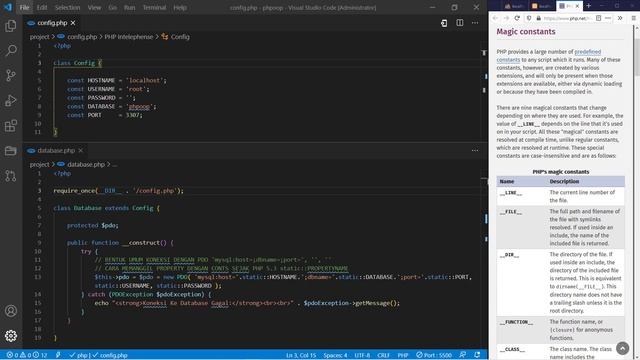
Task: Change language mode via 'PHP' status item
Action: tap(403, 355)
